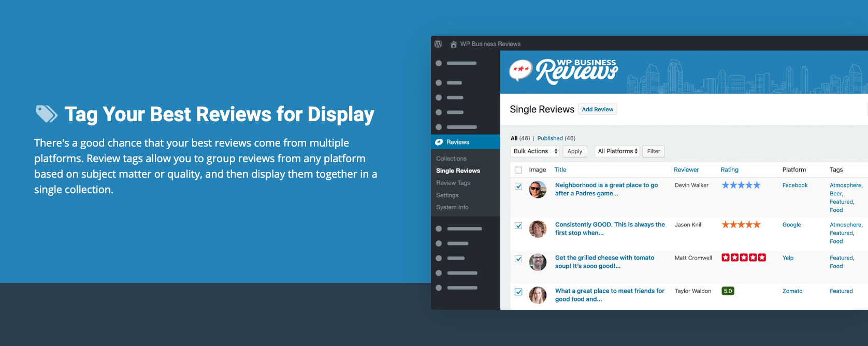Screen dimensions: 868x346
Task: Click Matt Cromwell's avatar thumbnail
Action: click(538, 262)
